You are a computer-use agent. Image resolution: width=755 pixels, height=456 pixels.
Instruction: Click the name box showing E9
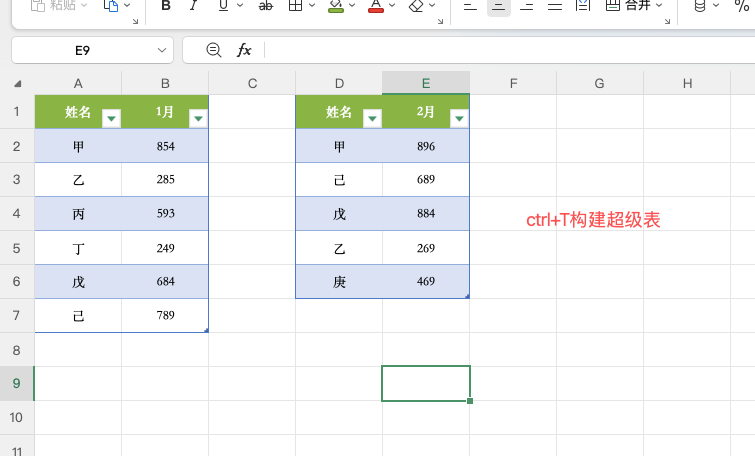click(x=82, y=50)
